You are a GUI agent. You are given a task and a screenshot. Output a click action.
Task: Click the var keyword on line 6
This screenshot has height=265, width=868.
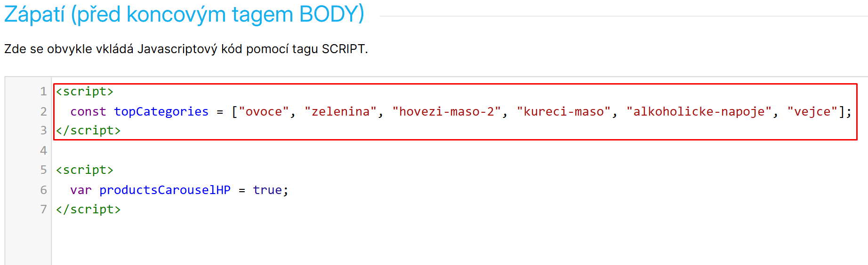pos(81,190)
